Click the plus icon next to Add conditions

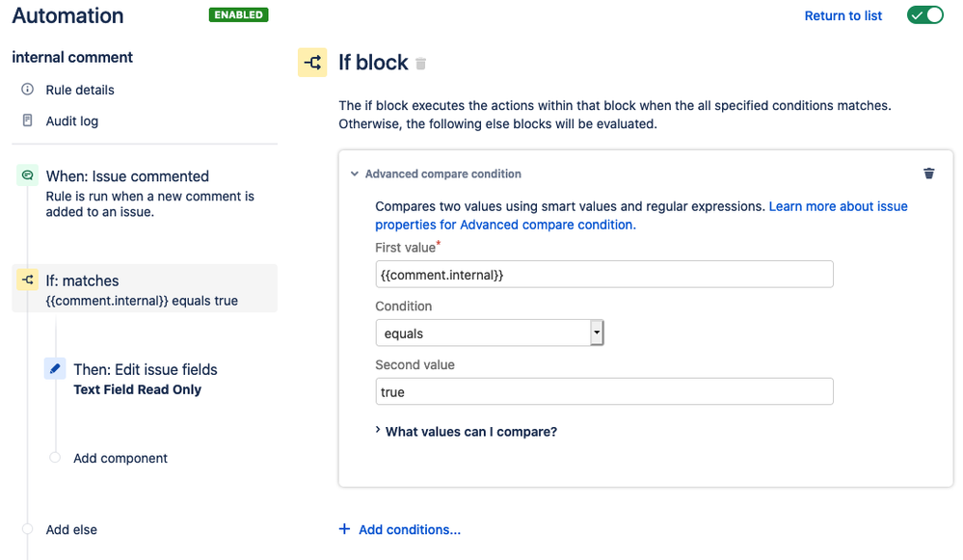pyautogui.click(x=344, y=529)
